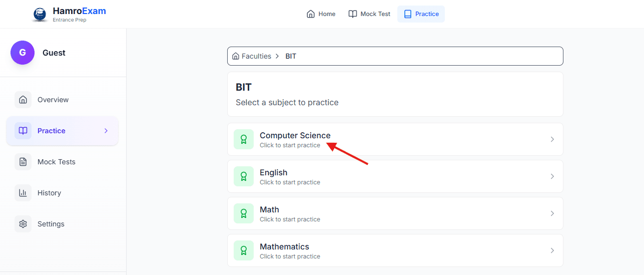The width and height of the screenshot is (644, 275).
Task: Select the Practice tab in top navigation
Action: point(421,14)
